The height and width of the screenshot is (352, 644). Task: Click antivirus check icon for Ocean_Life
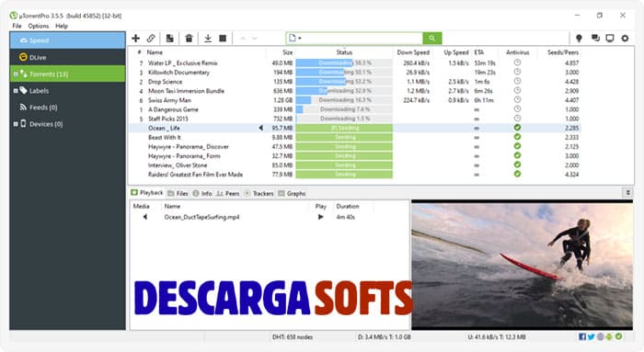(517, 128)
